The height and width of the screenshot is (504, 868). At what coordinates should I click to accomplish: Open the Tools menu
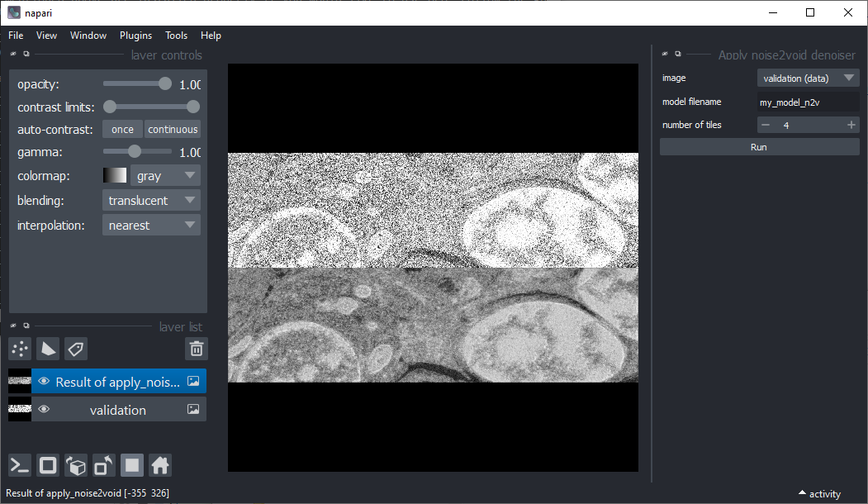pos(176,35)
